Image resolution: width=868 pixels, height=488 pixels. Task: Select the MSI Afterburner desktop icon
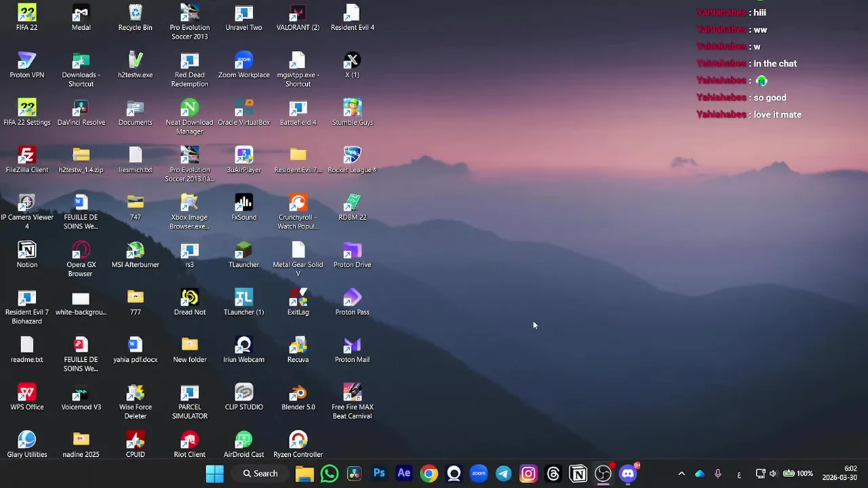(135, 255)
